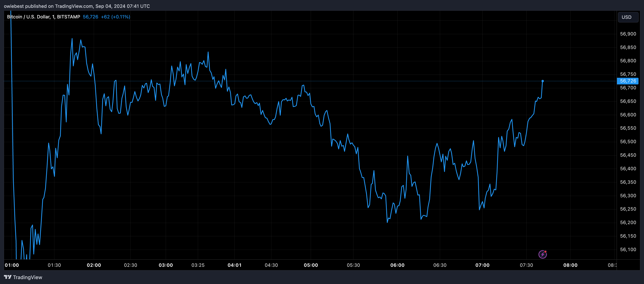The width and height of the screenshot is (644, 284).
Task: Click the 01:30 time axis label
Action: pos(54,265)
